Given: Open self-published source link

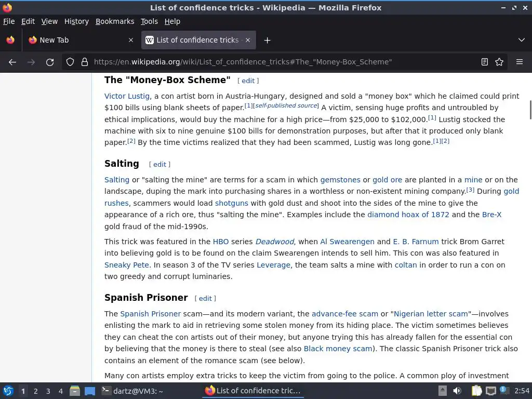Looking at the screenshot, I should click(x=286, y=105).
